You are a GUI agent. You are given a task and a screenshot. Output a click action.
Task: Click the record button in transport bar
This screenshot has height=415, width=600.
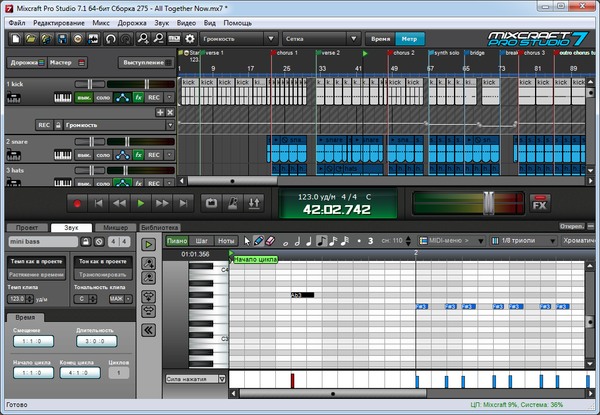point(76,202)
